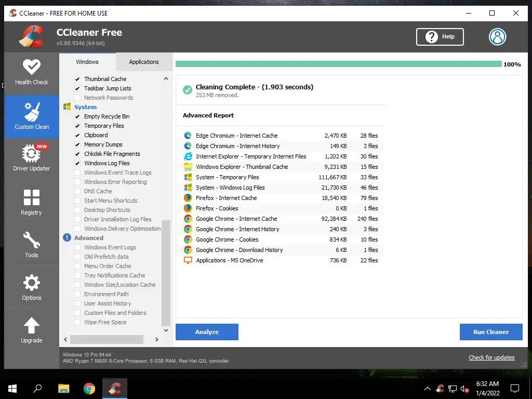Click the System Windows Log Files icon
This screenshot has height=399, width=532.
pyautogui.click(x=188, y=188)
